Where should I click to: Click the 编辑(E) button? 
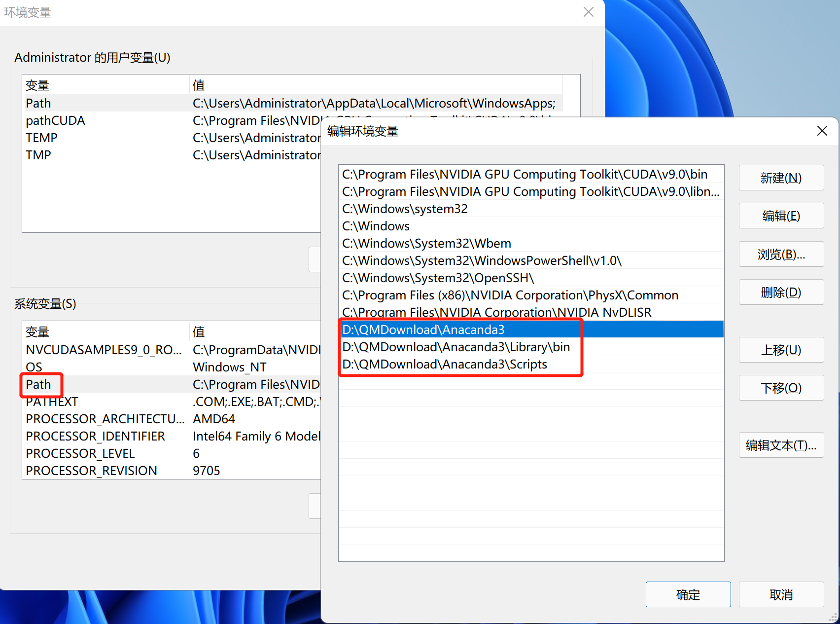pos(781,216)
